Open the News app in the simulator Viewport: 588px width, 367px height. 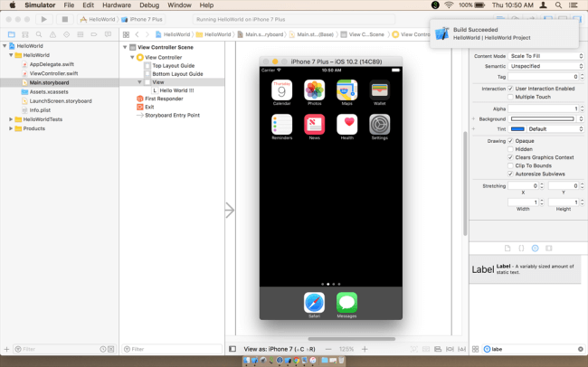coord(314,125)
